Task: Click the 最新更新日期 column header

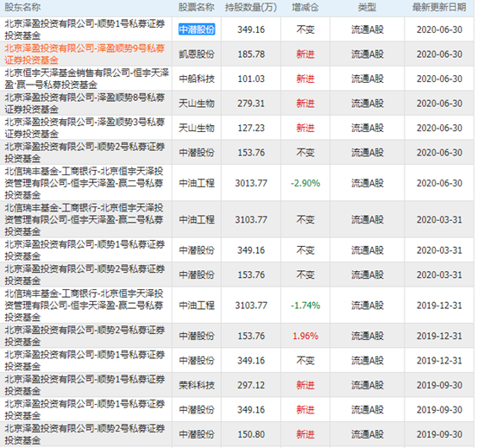Action: point(439,7)
